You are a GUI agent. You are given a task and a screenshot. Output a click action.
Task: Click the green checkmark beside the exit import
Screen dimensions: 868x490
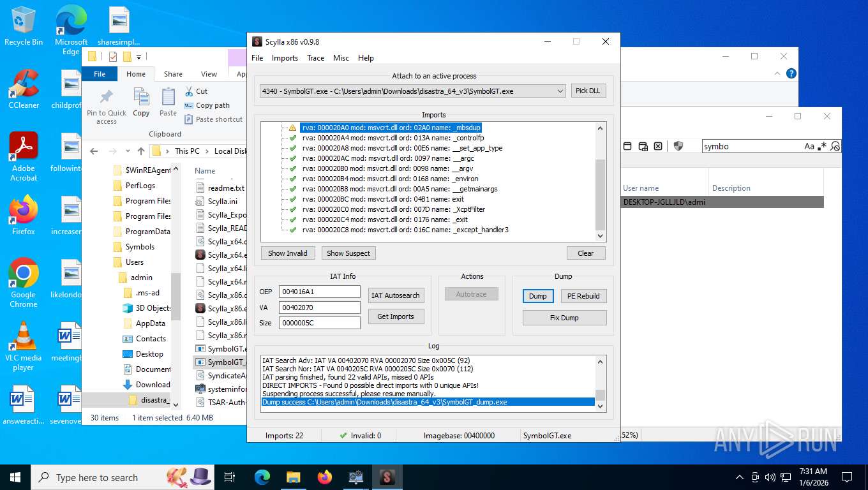pyautogui.click(x=292, y=199)
